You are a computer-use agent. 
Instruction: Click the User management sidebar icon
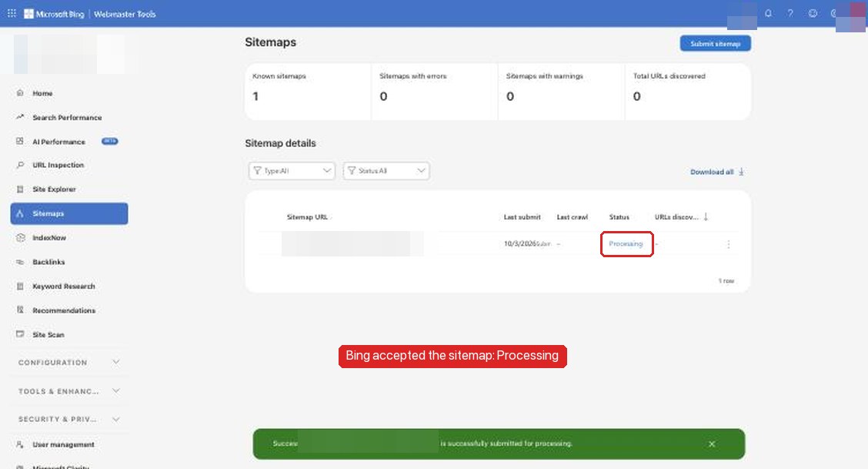(x=20, y=444)
